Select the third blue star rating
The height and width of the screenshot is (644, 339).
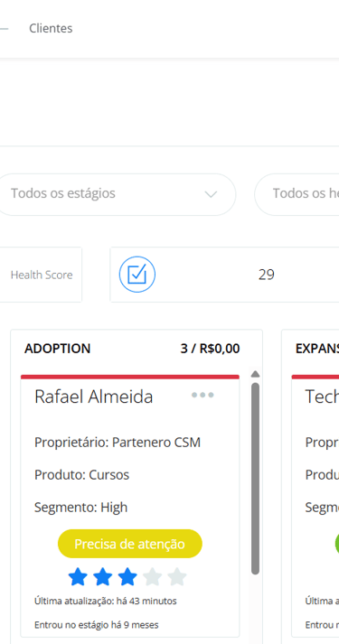pyautogui.click(x=127, y=576)
